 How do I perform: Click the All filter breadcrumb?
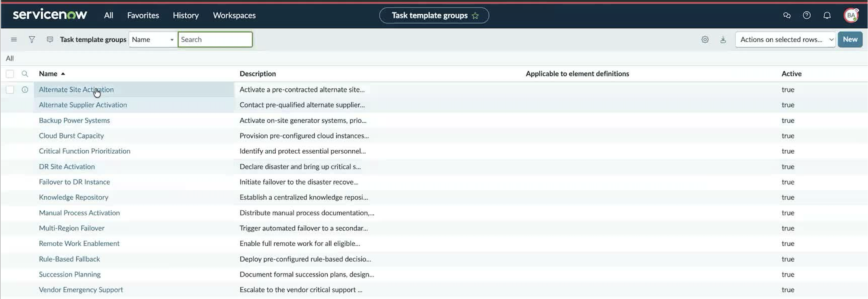coord(10,58)
